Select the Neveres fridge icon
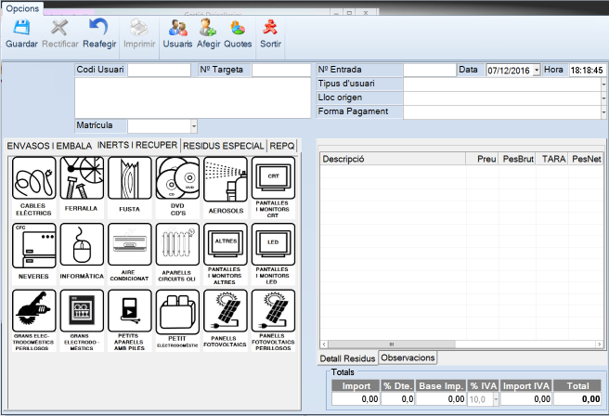 tap(34, 246)
